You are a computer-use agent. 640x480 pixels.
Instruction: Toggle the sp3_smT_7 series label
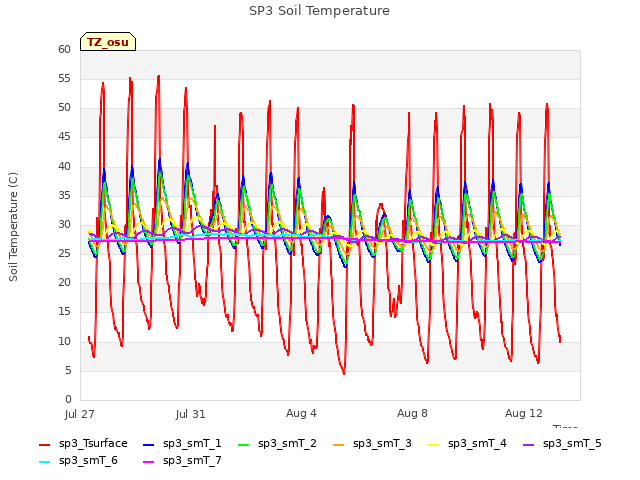coord(192,460)
